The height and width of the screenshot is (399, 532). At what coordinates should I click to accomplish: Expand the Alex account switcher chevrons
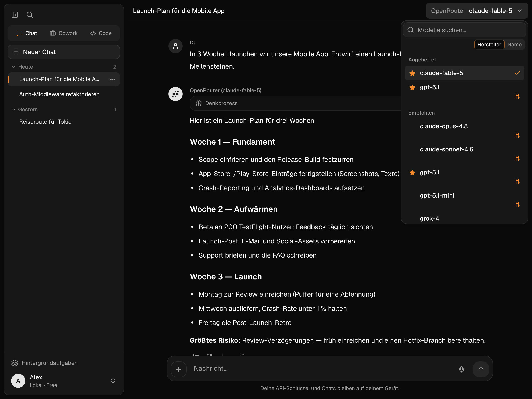point(113,381)
